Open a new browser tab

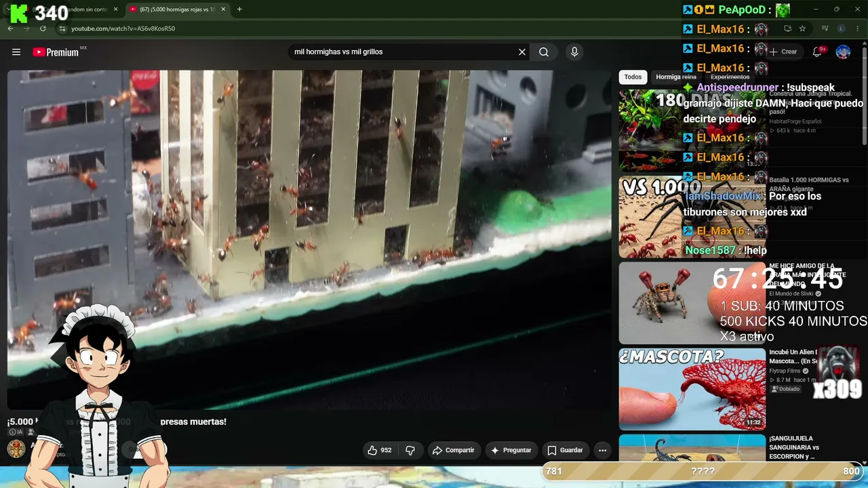pyautogui.click(x=239, y=9)
